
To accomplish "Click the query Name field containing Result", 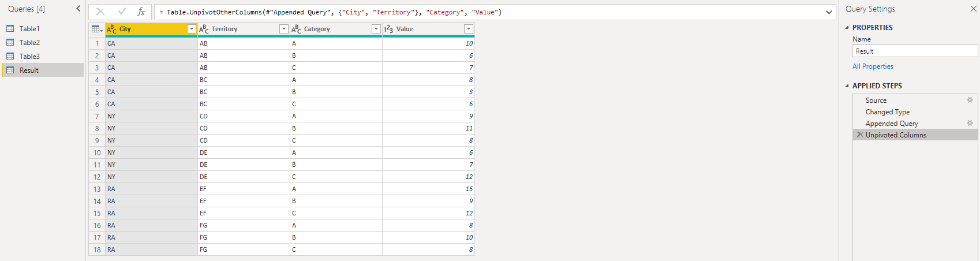I will click(x=915, y=51).
